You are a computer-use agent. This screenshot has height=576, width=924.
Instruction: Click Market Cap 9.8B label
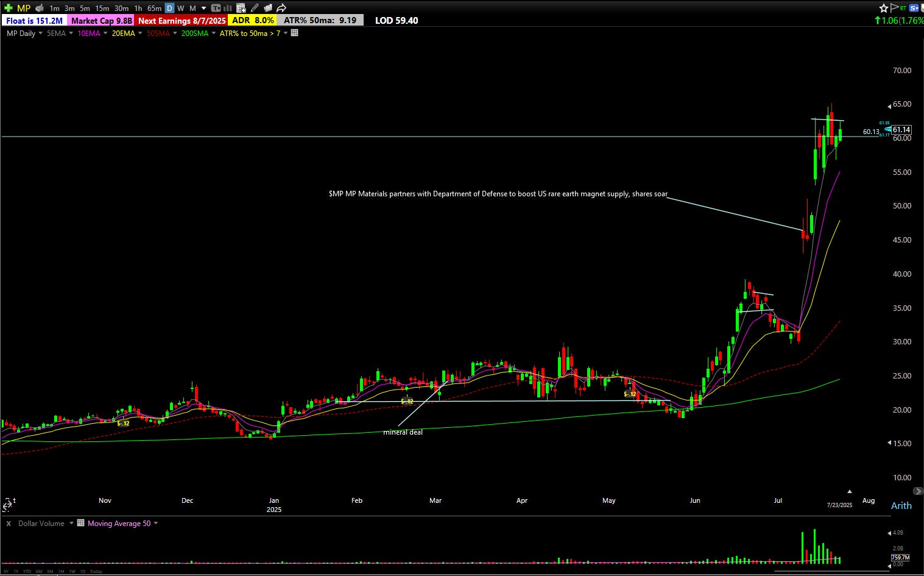pyautogui.click(x=101, y=21)
